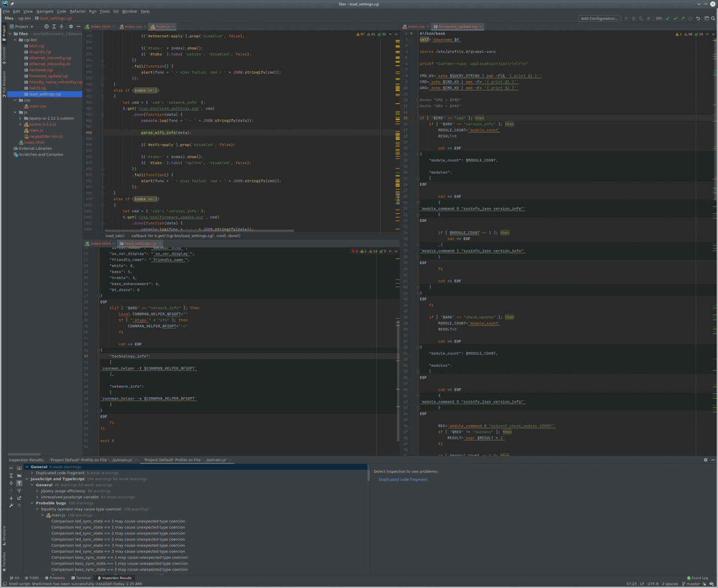Screen dimensions: 718x588
Task: Select firmware_update.cgi in project tree
Action: (x=48, y=76)
